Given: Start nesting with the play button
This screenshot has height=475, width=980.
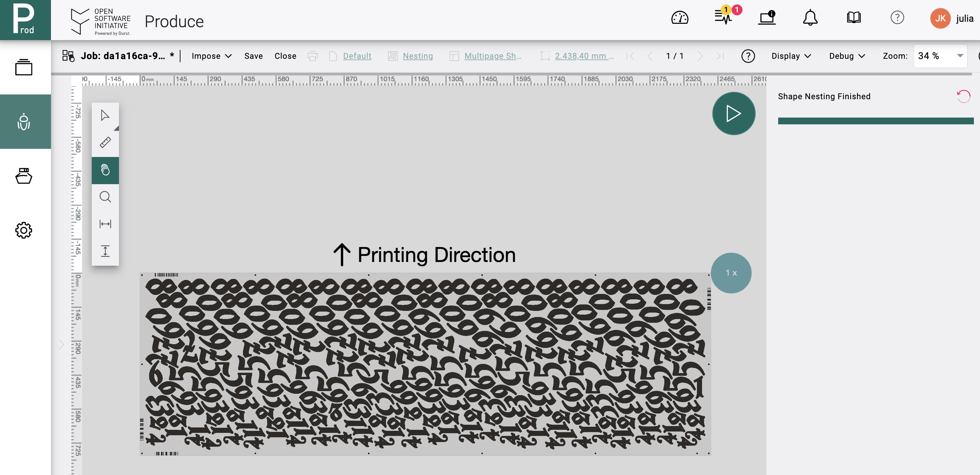Looking at the screenshot, I should pyautogui.click(x=734, y=113).
